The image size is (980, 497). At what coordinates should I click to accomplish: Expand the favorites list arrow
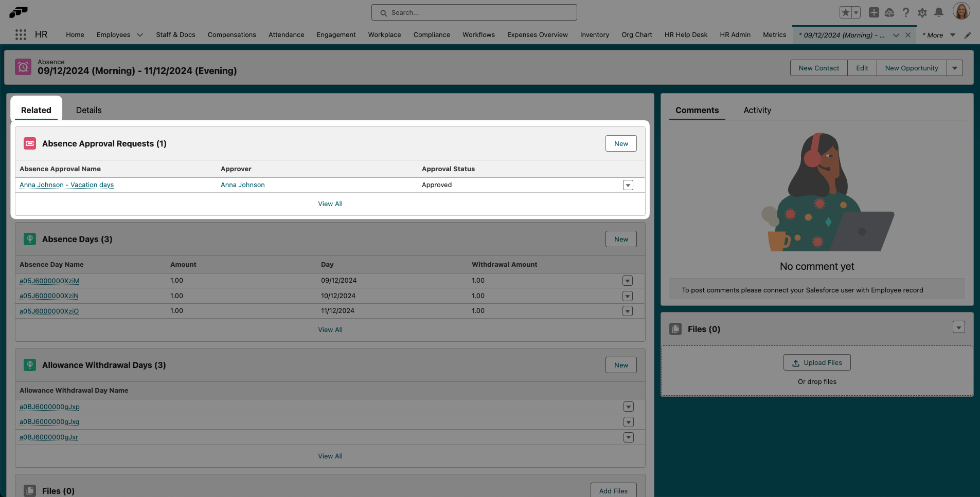[855, 12]
